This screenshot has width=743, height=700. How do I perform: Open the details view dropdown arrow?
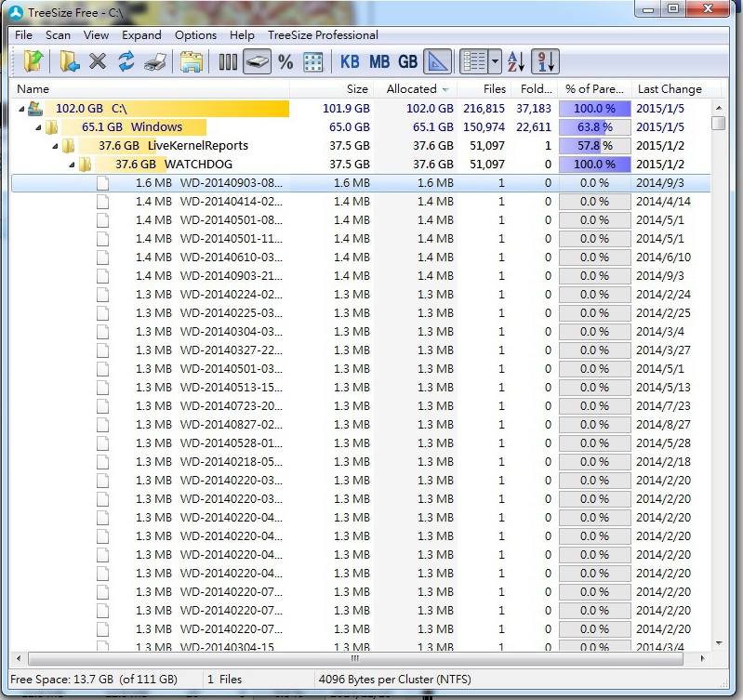point(495,62)
